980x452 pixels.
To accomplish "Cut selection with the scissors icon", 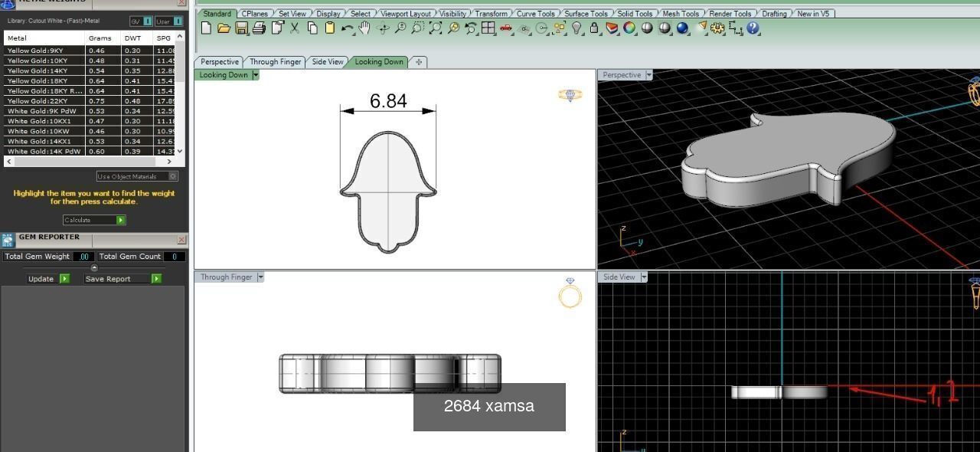I will pyautogui.click(x=295, y=28).
